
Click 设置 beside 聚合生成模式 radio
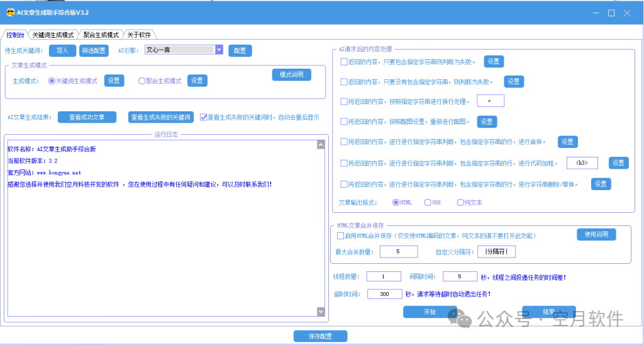click(197, 81)
